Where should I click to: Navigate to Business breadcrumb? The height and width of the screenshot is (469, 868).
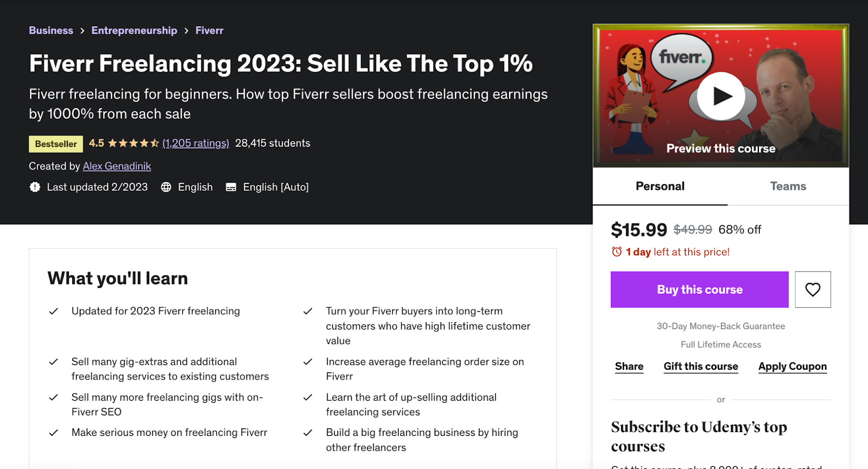51,31
